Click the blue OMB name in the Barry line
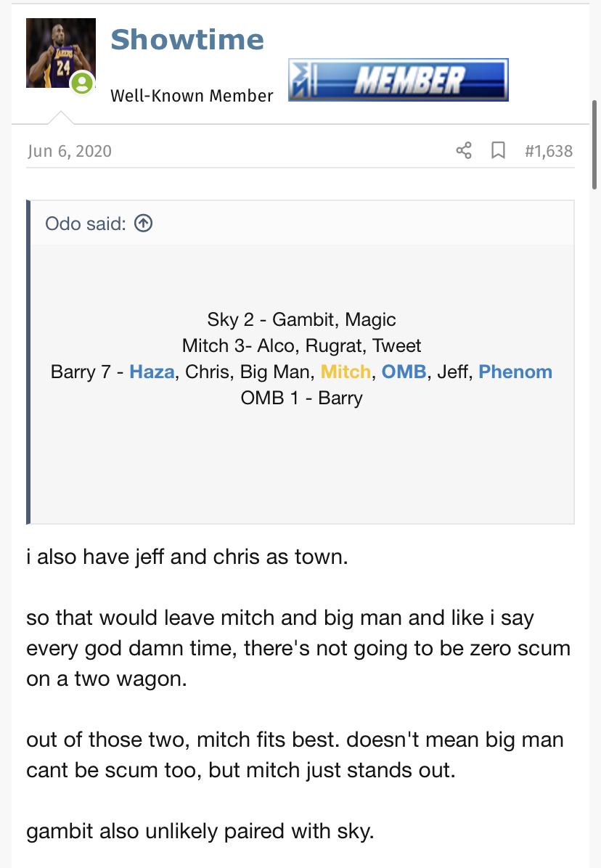The width and height of the screenshot is (601, 868). pos(404,372)
